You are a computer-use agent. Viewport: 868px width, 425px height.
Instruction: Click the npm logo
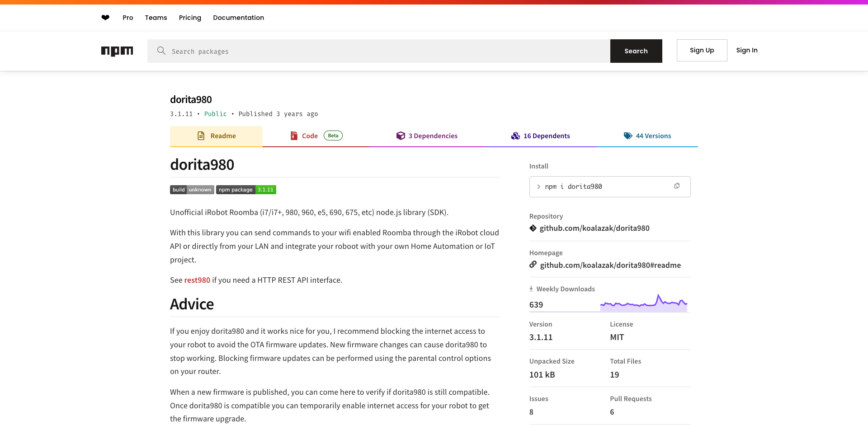pos(117,51)
